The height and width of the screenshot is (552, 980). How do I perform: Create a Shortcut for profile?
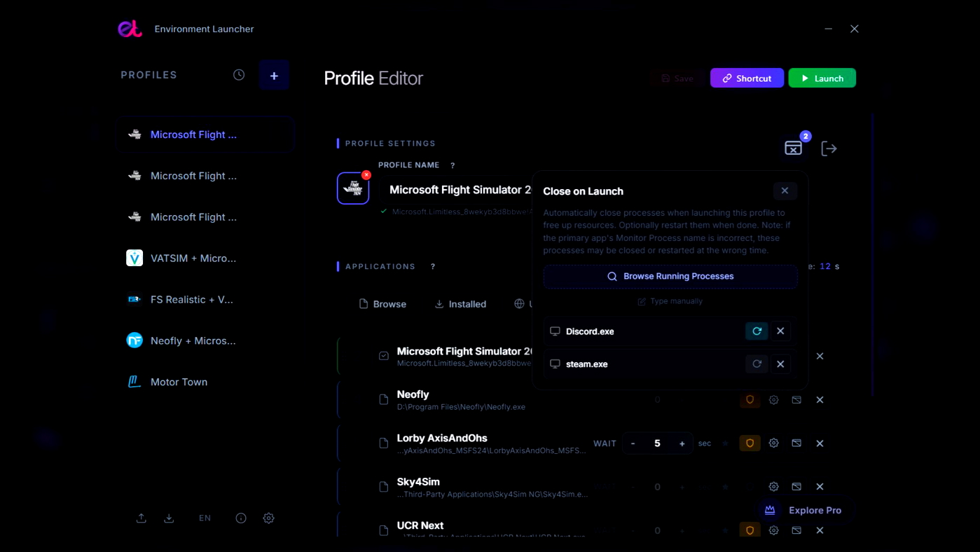click(747, 78)
